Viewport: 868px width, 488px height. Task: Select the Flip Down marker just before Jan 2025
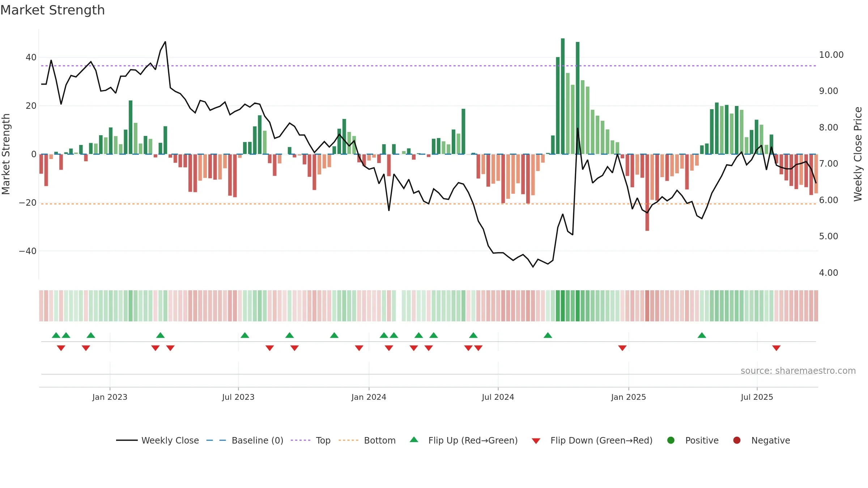tap(622, 348)
